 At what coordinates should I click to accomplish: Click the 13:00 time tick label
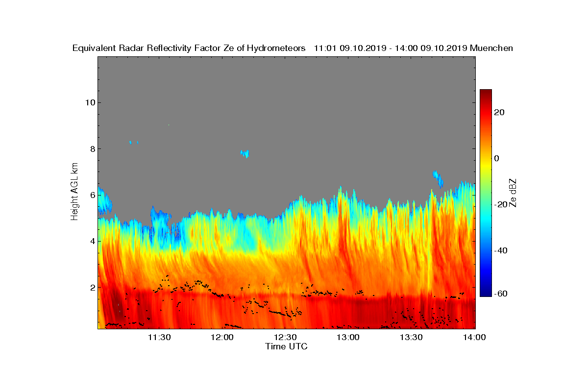[348, 338]
